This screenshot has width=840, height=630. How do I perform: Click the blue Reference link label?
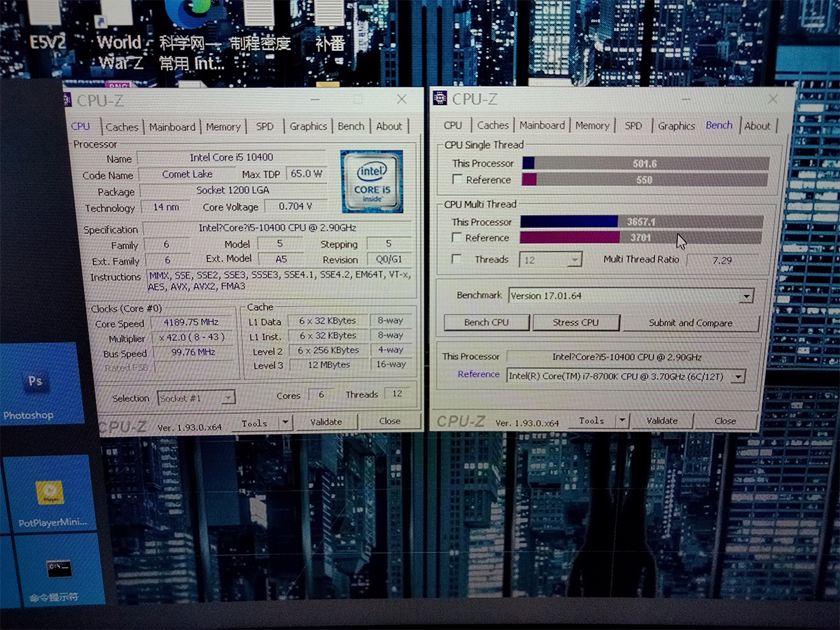(479, 374)
